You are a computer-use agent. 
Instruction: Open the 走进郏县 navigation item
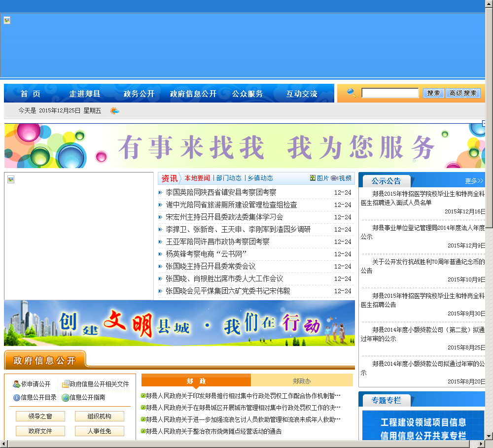pos(85,94)
